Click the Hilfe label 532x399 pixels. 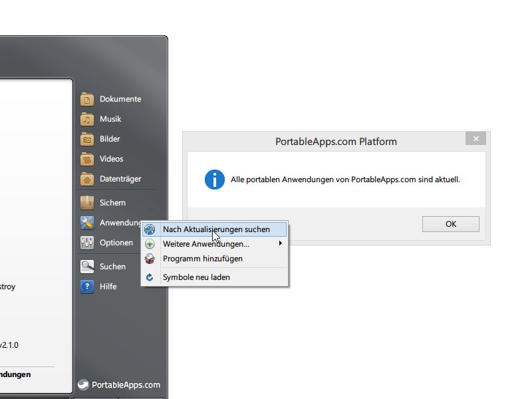(108, 287)
